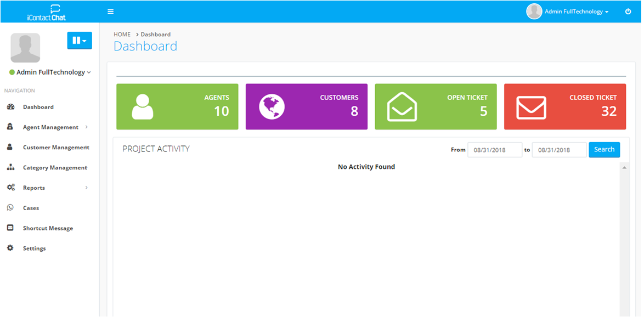Viewport: 644px width, 322px height.
Task: Click the Open Ticket envelope icon
Action: (402, 107)
